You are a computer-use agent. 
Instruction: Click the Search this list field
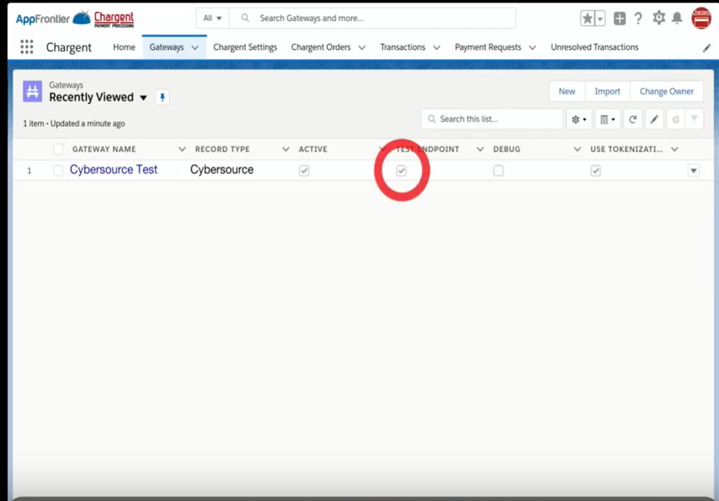click(492, 119)
